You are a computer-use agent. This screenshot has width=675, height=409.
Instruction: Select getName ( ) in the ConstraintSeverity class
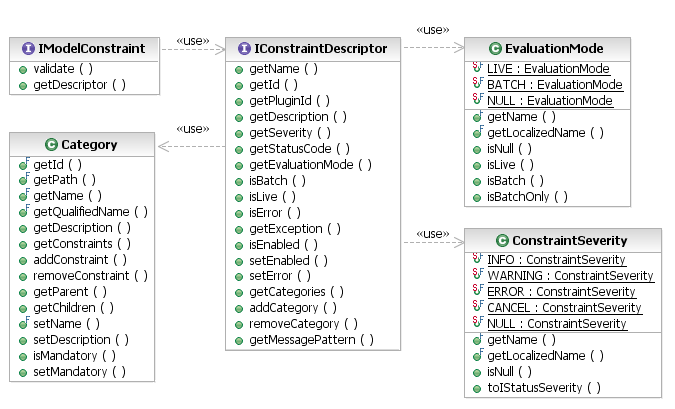tap(521, 340)
